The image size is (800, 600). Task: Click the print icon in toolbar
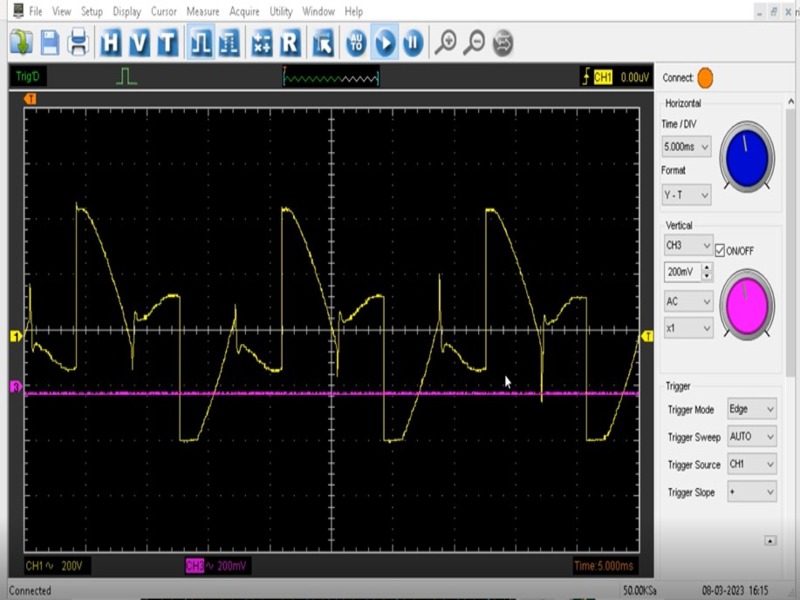(78, 42)
